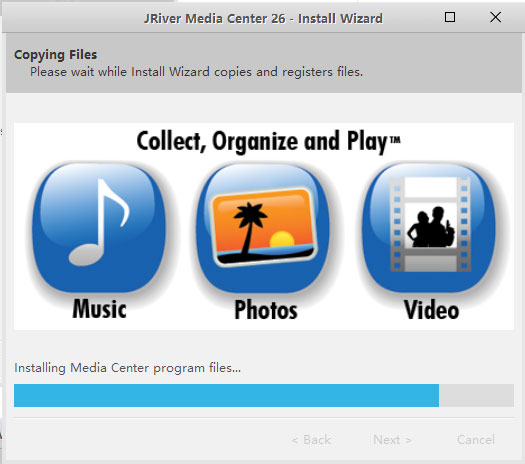Click the installation progress bar
525x464 pixels.
(x=264, y=395)
